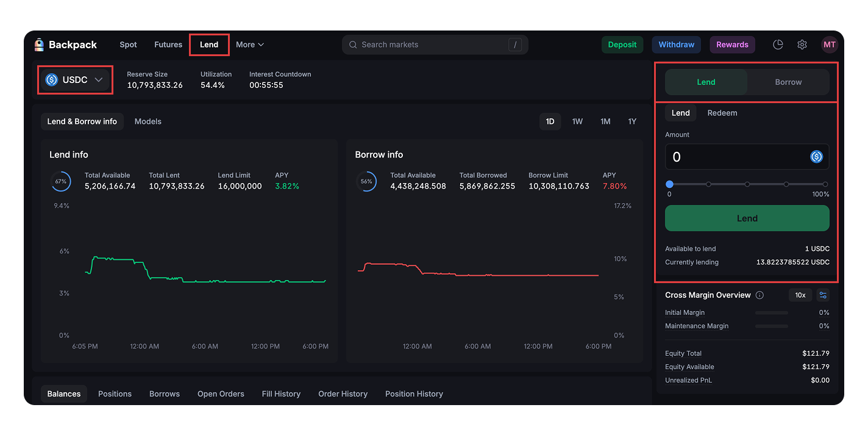
Task: Click inside the lend amount input field
Action: 731,157
